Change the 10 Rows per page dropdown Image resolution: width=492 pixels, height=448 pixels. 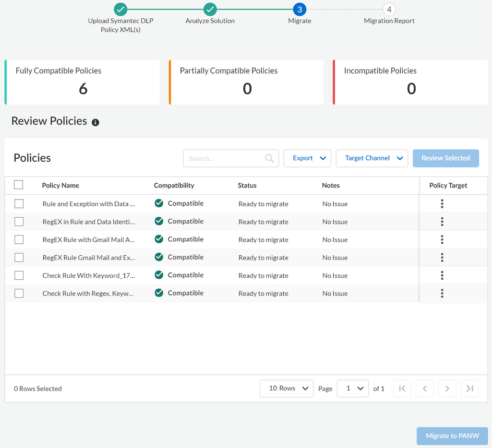tap(286, 388)
